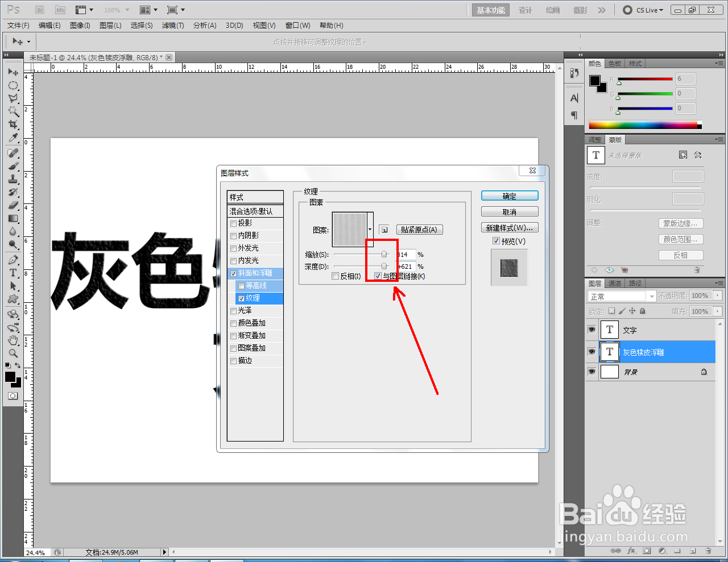728x562 pixels.
Task: Select the Custom Shape tool
Action: tap(13, 299)
